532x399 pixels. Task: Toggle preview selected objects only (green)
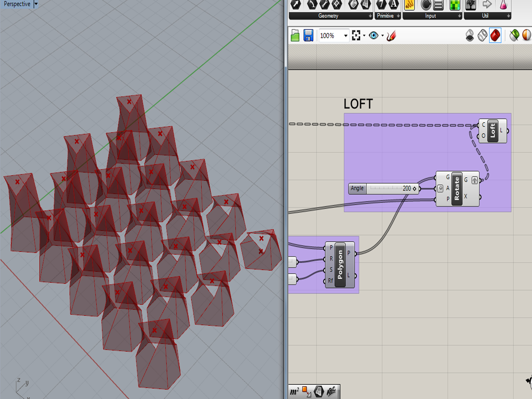(514, 36)
